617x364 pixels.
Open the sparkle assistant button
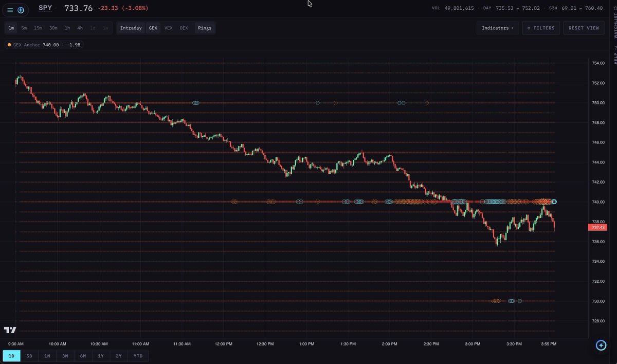click(x=601, y=345)
